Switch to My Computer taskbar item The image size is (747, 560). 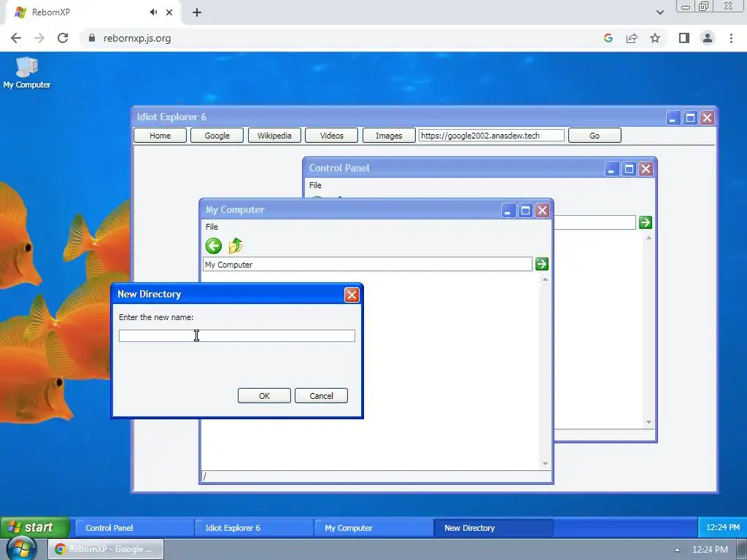[x=374, y=528]
